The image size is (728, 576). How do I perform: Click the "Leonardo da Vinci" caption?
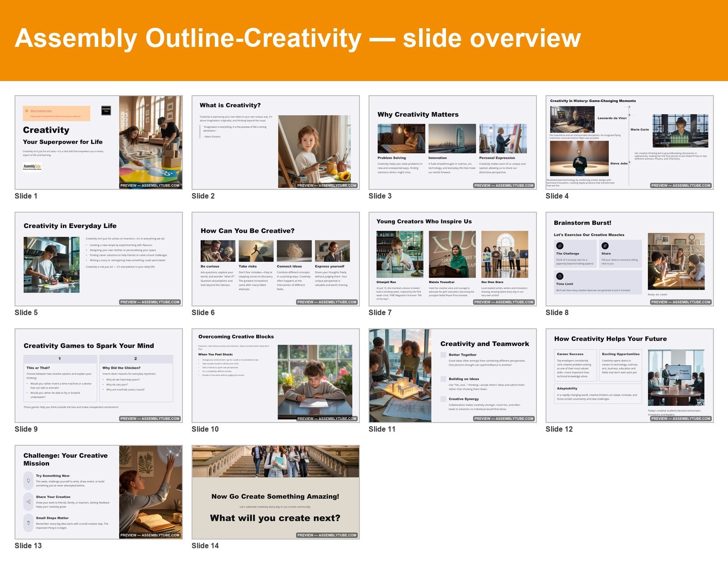coord(612,118)
